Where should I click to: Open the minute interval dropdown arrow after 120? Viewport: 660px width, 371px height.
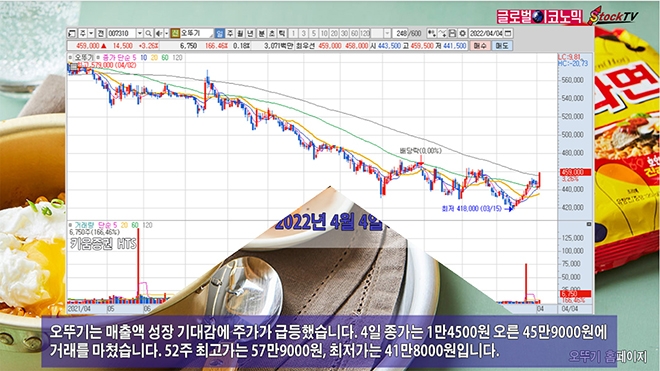click(387, 33)
